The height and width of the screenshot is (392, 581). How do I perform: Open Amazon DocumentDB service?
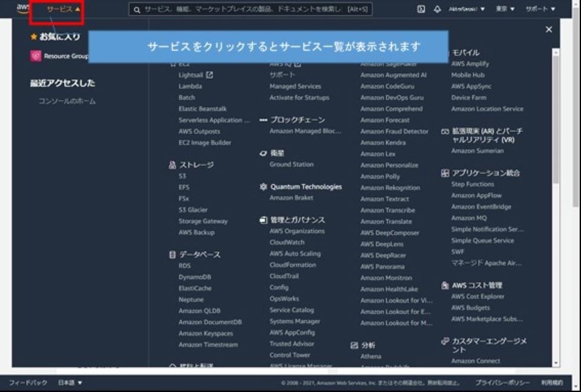pos(210,322)
